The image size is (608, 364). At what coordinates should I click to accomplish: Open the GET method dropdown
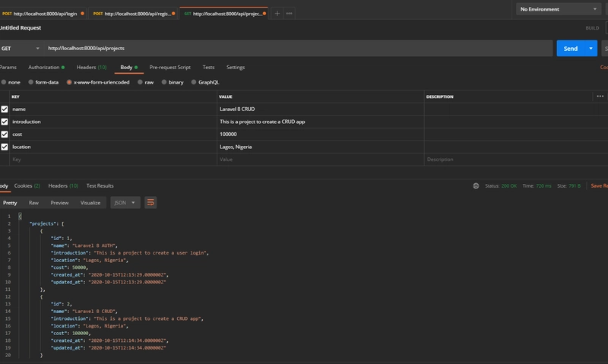click(x=21, y=49)
